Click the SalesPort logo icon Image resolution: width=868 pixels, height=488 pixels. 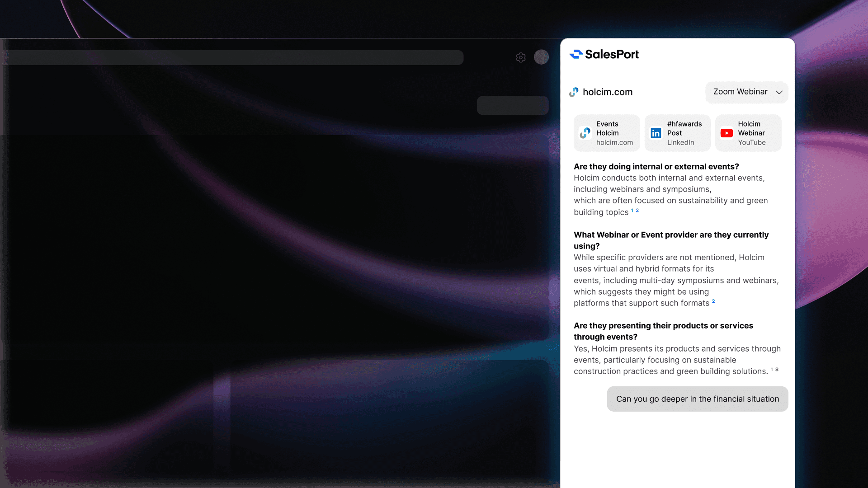click(x=576, y=54)
